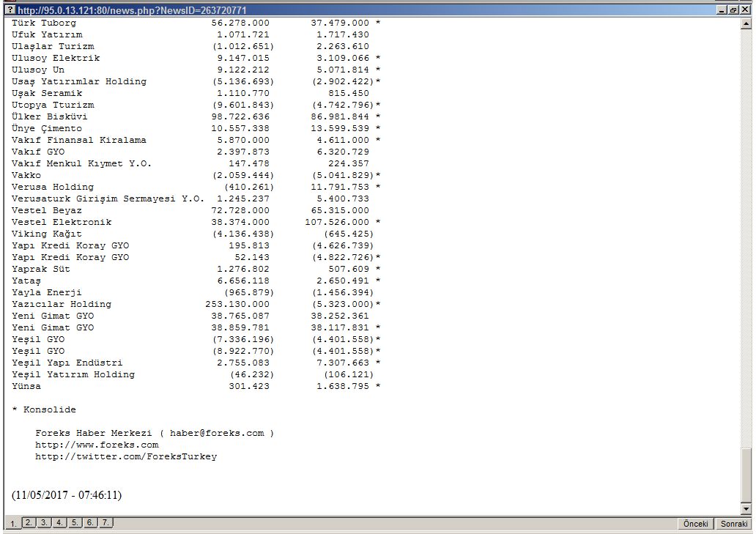Select value 253.130.000 for Yazıcılar Holding
Screen dimensions: 756x534
tap(237, 304)
